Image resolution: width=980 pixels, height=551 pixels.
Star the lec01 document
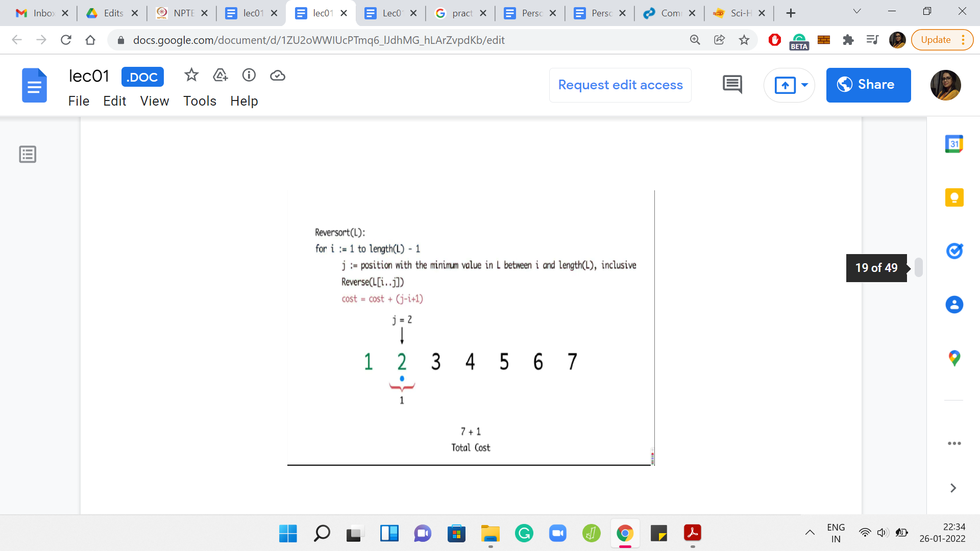(x=191, y=76)
